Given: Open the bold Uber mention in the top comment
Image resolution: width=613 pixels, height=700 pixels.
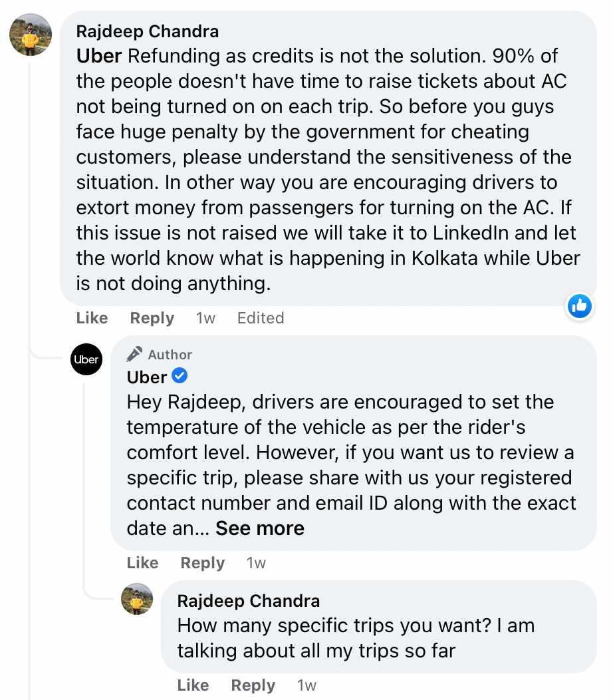Looking at the screenshot, I should click(99, 56).
